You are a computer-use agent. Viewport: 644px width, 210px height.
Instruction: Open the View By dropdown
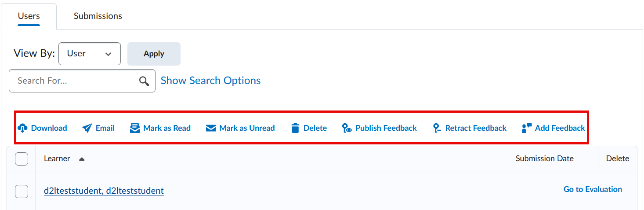89,54
